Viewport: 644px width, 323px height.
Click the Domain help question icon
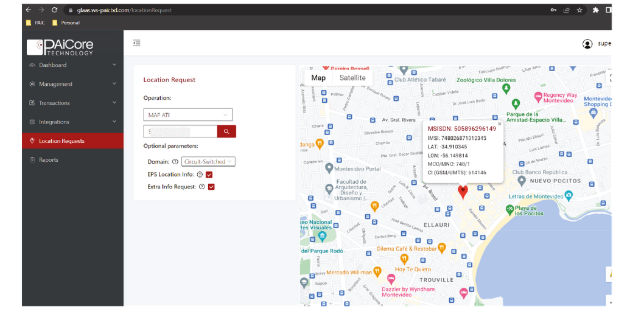click(175, 162)
